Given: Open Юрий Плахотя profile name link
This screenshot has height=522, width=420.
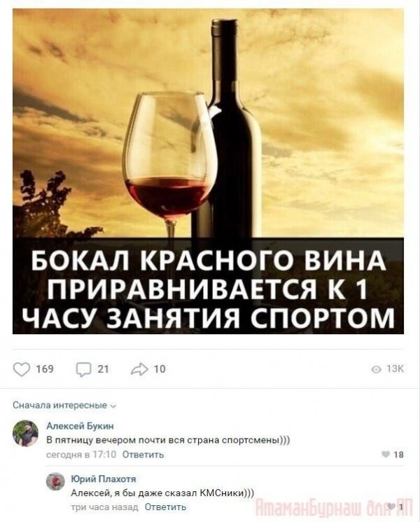Looking at the screenshot, I should coord(104,479).
